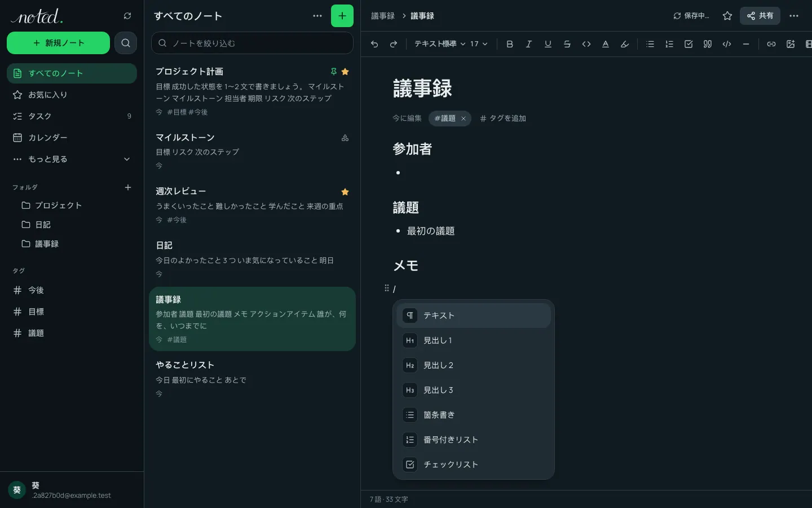812x508 pixels.
Task: Click the redo icon in the editor toolbar
Action: (x=394, y=44)
